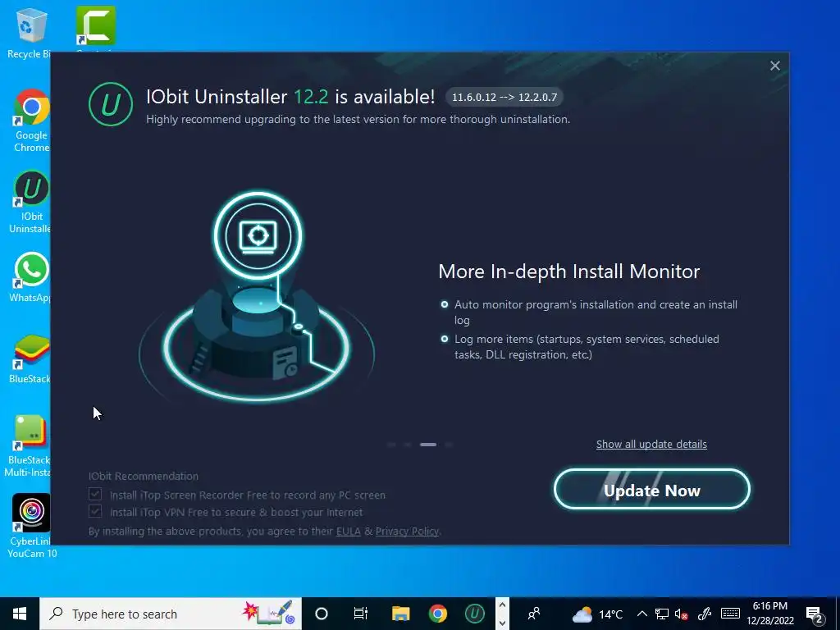Open the weather 14°C widget
Image resolution: width=840 pixels, height=630 pixels.
tap(597, 614)
